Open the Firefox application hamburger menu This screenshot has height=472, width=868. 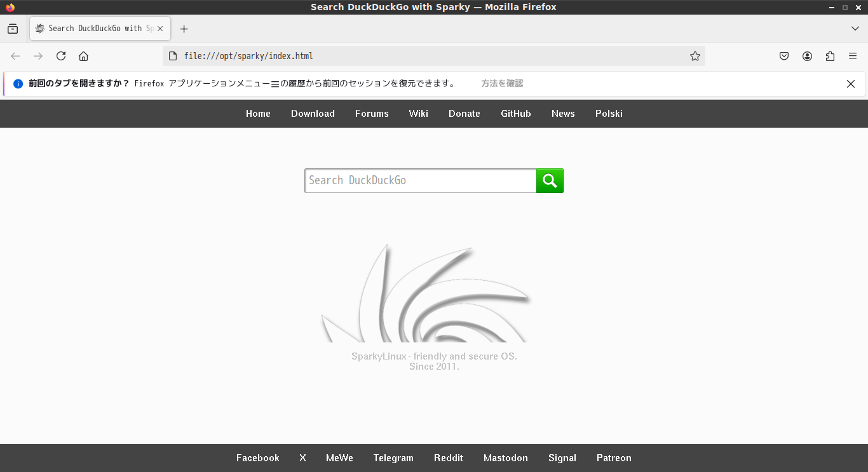853,56
